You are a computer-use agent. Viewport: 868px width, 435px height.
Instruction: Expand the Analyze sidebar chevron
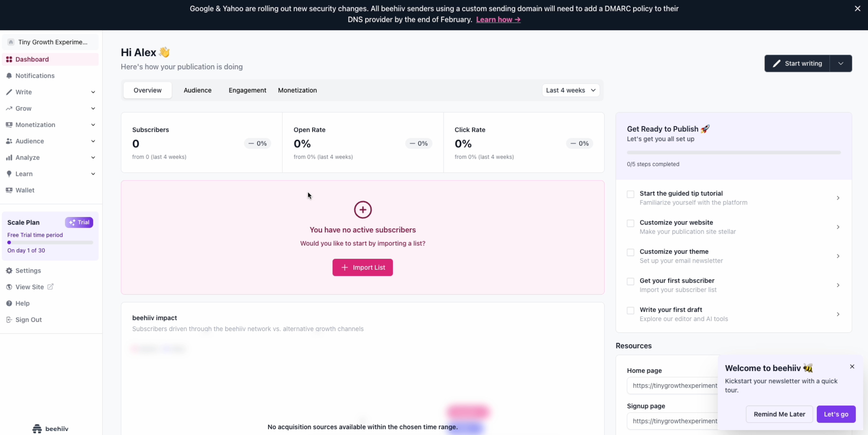coord(93,157)
